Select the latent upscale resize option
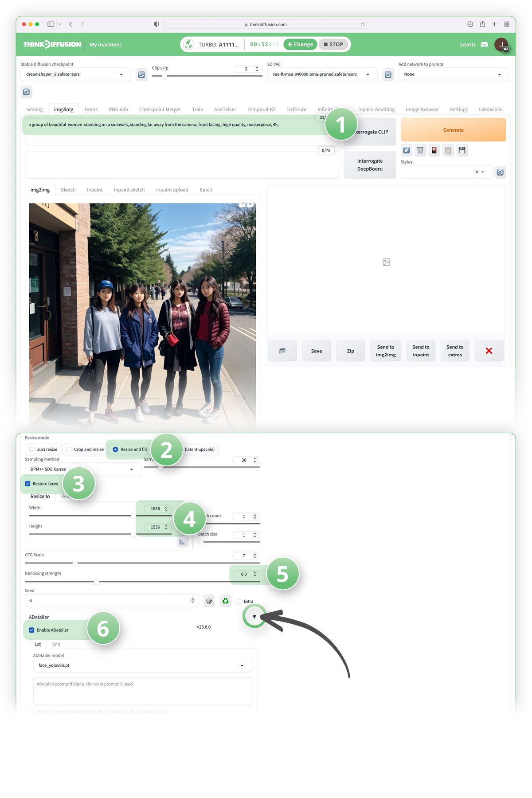Image resolution: width=532 pixels, height=798 pixels. pos(199,449)
